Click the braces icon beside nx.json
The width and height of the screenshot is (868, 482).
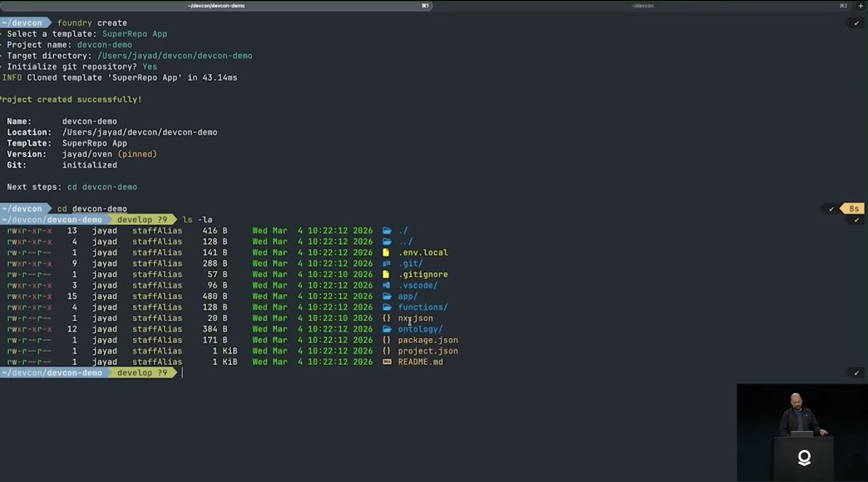387,318
